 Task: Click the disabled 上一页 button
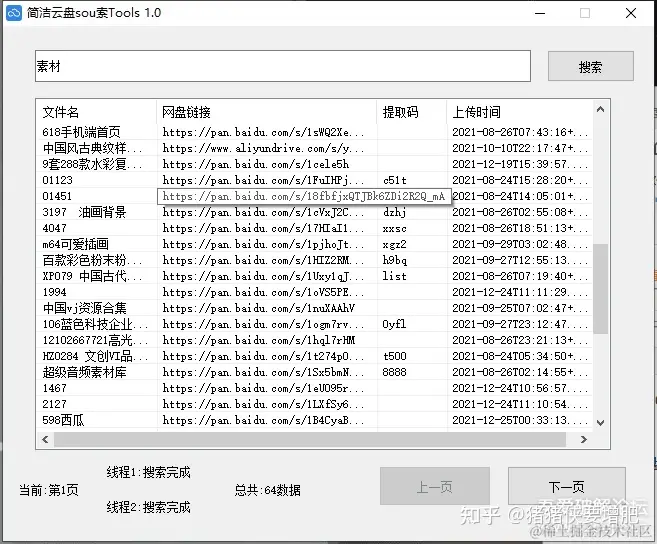tap(435, 487)
